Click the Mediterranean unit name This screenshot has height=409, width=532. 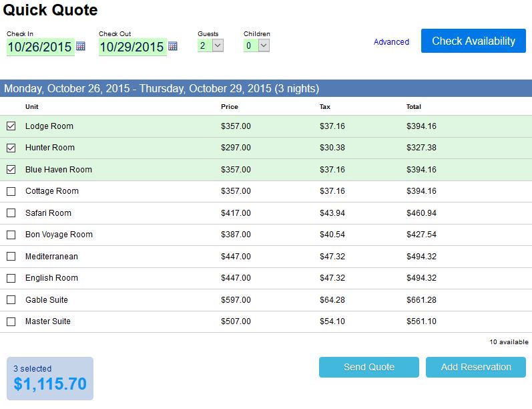(x=51, y=257)
